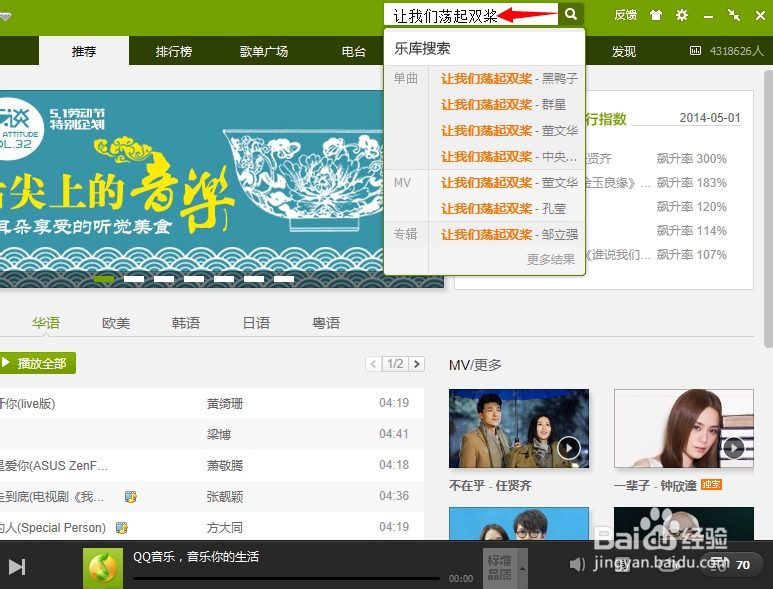Click the QQ Music album art icon

[x=103, y=568]
